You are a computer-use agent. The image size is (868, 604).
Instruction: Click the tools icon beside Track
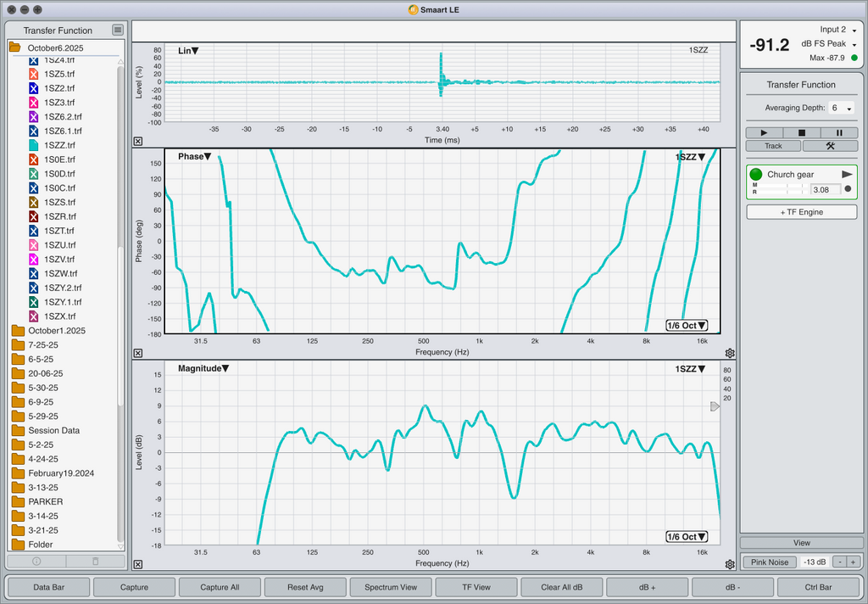(x=830, y=146)
